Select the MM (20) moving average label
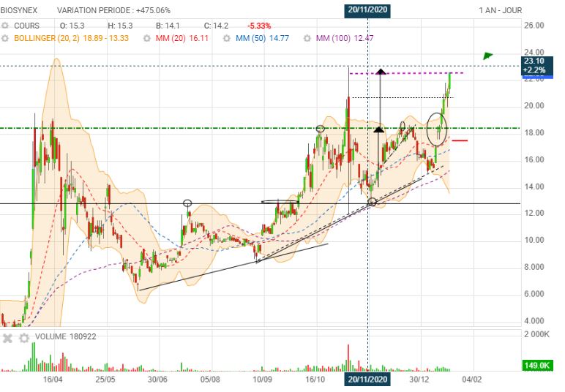Image resolution: width=565 pixels, height=392 pixels. (x=171, y=38)
